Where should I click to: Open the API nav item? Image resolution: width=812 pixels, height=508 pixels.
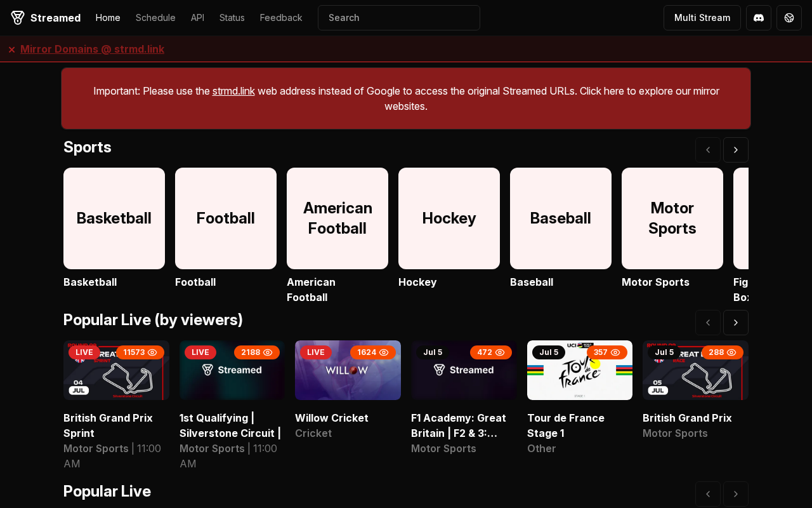coord(197,18)
